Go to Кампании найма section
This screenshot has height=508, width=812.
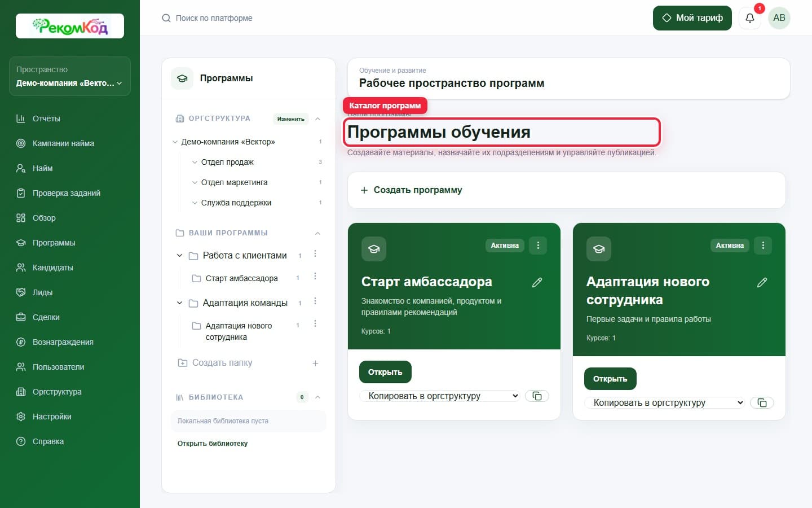[x=63, y=143]
